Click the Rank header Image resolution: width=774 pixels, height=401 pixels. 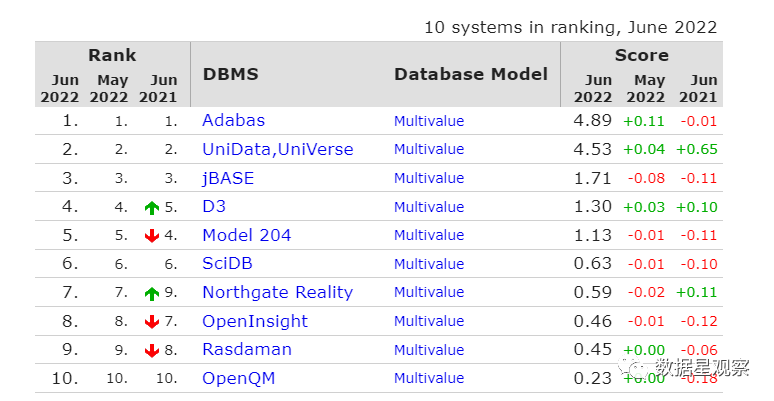112,55
